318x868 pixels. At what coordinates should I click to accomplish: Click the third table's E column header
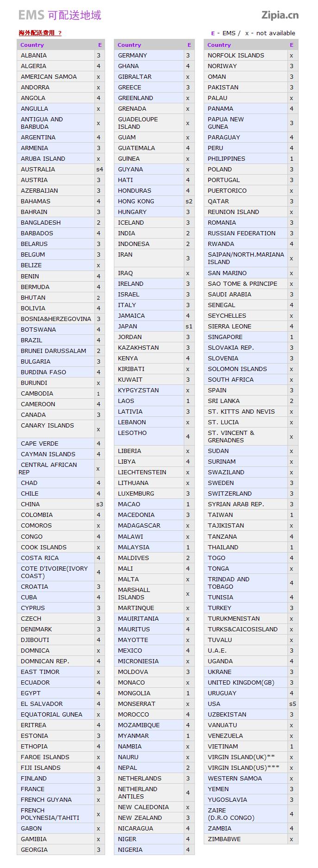(292, 45)
